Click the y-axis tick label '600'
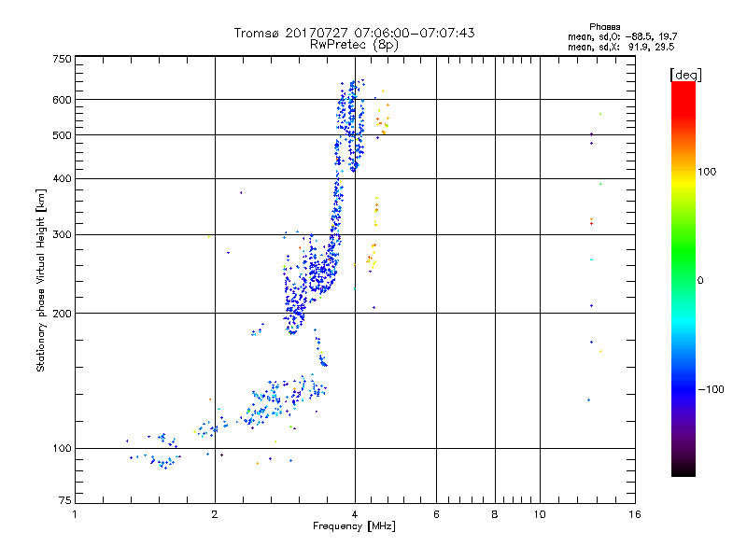This screenshot has width=747, height=560. pyautogui.click(x=62, y=100)
